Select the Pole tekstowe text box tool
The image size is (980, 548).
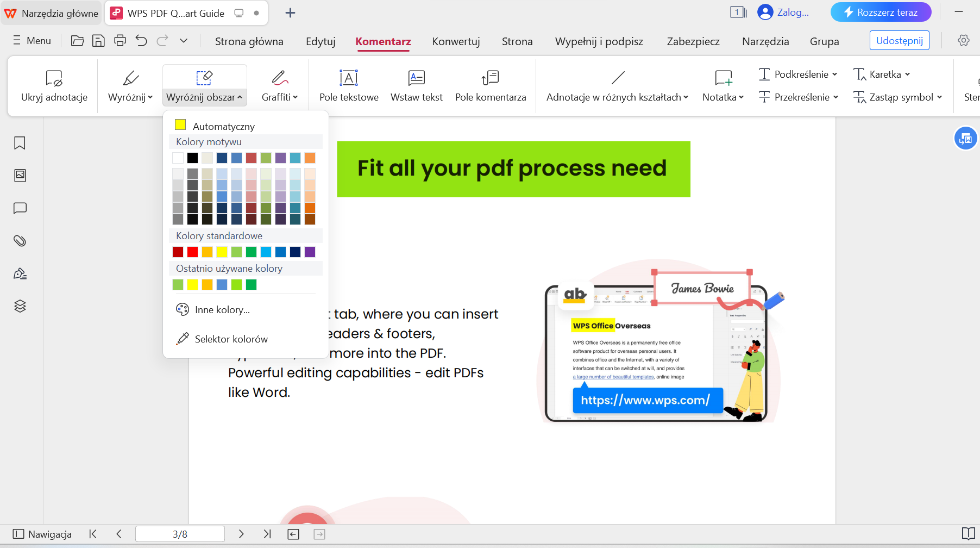tap(349, 86)
